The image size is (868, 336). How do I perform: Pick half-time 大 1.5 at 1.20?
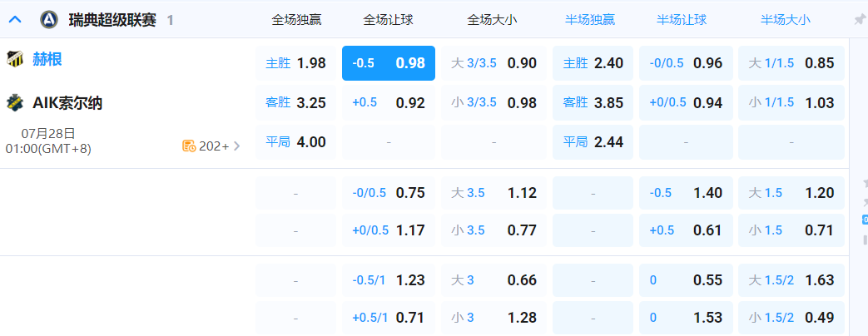[x=791, y=193]
